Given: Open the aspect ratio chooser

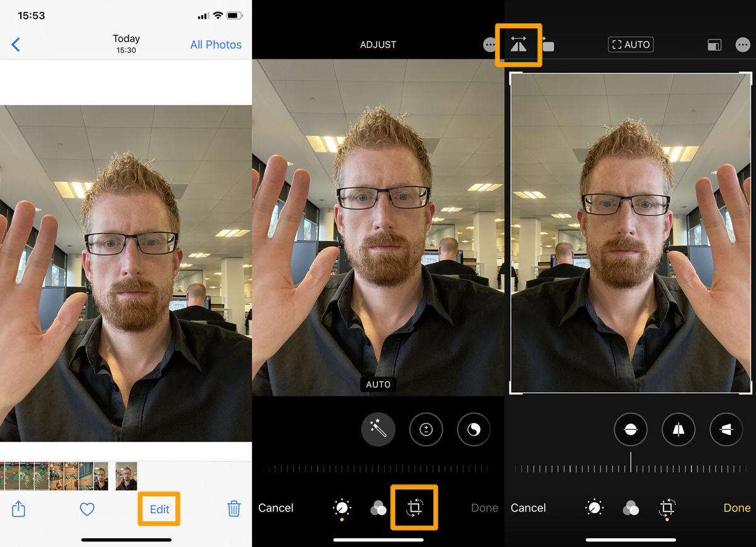Looking at the screenshot, I should pos(714,44).
